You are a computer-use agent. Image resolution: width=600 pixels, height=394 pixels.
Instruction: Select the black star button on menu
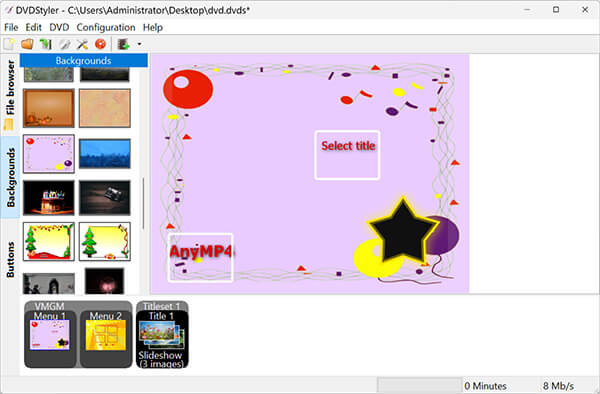pos(403,231)
